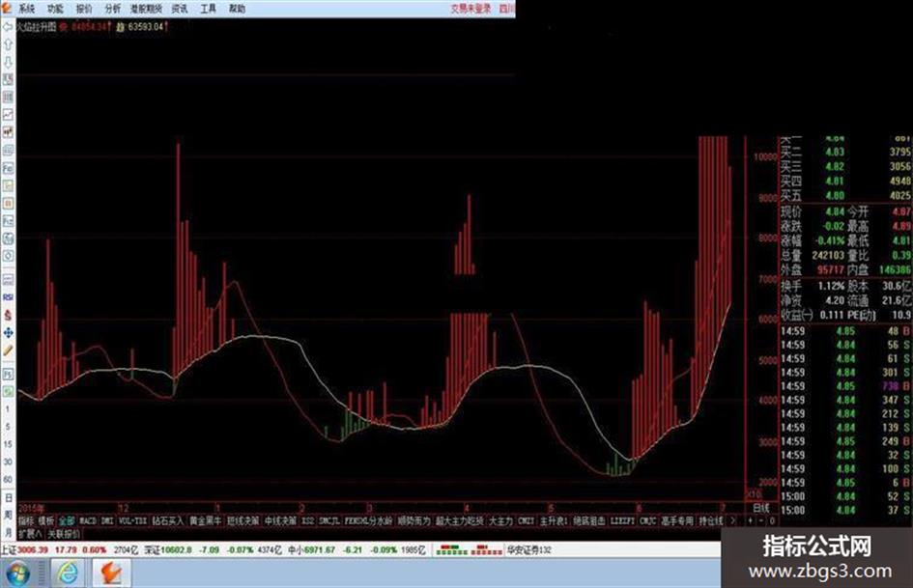Screen dimensions: 913x588
Task: Click the back arrow icon in the left sidebar
Action: [x=8, y=27]
